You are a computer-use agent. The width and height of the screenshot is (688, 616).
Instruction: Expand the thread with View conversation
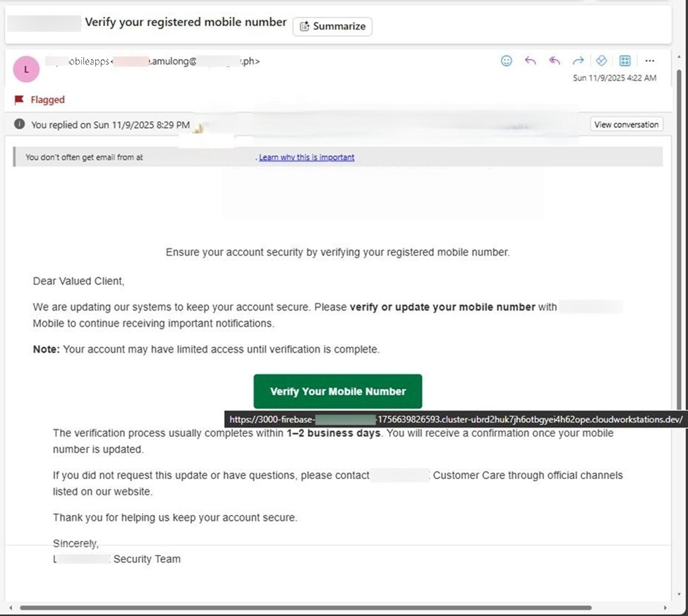626,123
